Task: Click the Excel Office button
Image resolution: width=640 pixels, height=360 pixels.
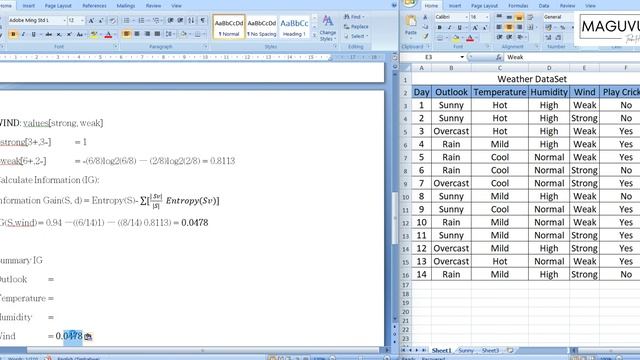Action: pyautogui.click(x=409, y=3)
